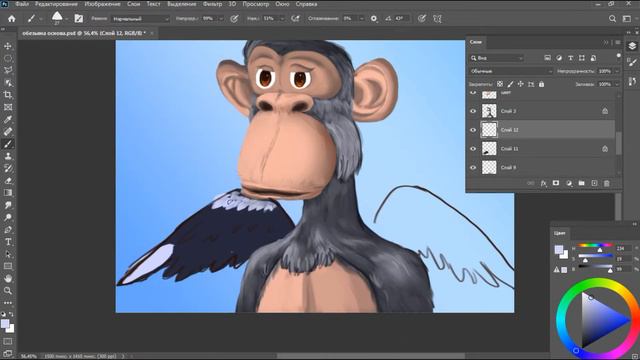This screenshot has width=640, height=360.
Task: Open the blend mode dropdown in Layers panel
Action: tap(511, 71)
